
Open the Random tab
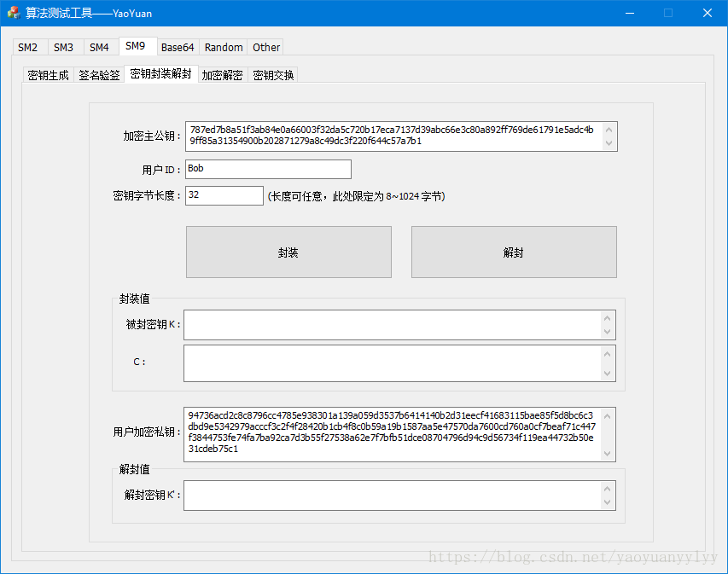(x=224, y=47)
